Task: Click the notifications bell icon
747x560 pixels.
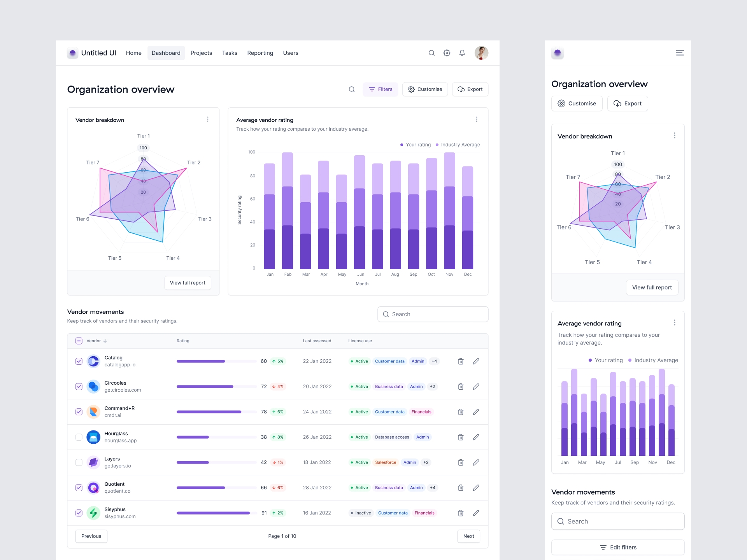Action: click(x=462, y=53)
